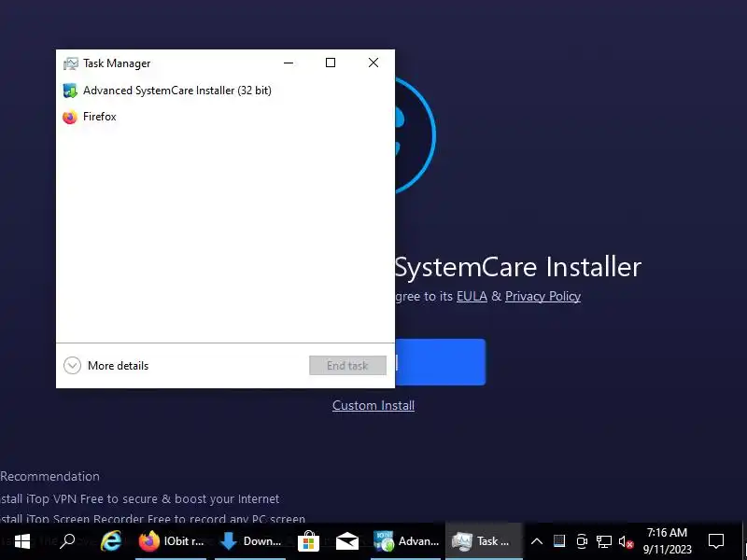This screenshot has height=560, width=747.
Task: Choose Custom Install in the installer
Action: pyautogui.click(x=373, y=405)
